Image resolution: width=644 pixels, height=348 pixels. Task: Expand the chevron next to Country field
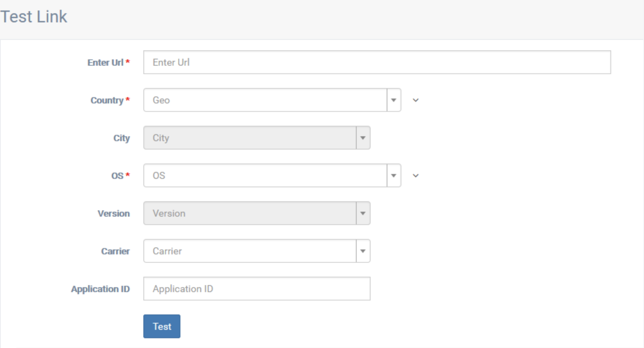point(416,100)
